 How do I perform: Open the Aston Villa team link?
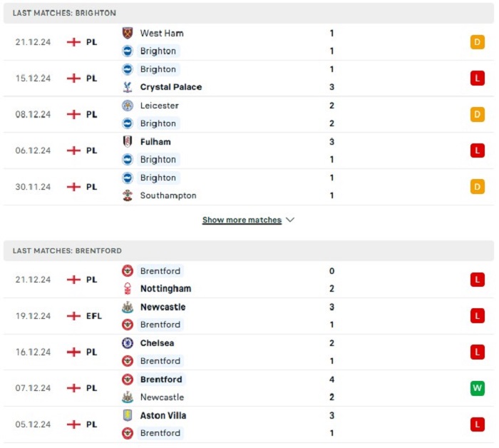click(163, 415)
